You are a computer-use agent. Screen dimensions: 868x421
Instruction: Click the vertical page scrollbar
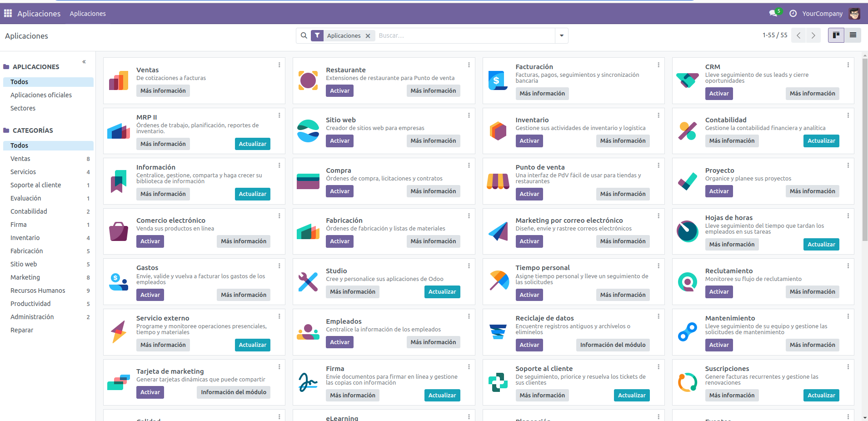click(x=864, y=150)
